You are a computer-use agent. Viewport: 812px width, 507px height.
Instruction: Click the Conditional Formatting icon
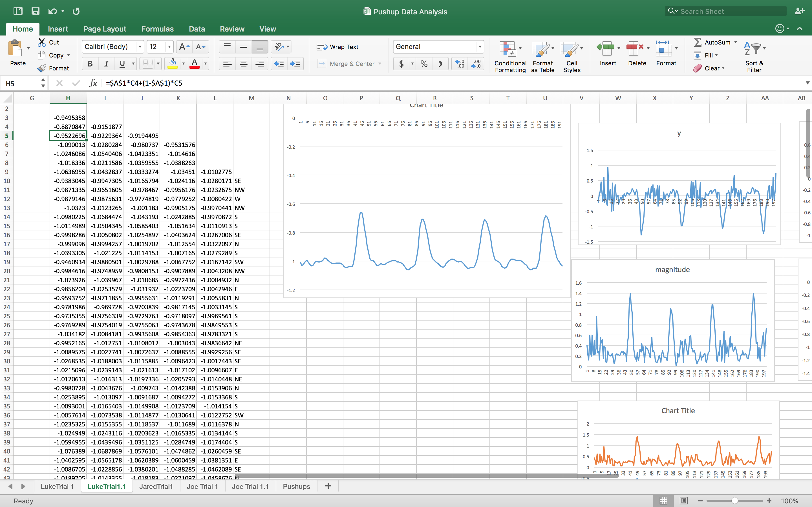[x=508, y=49]
